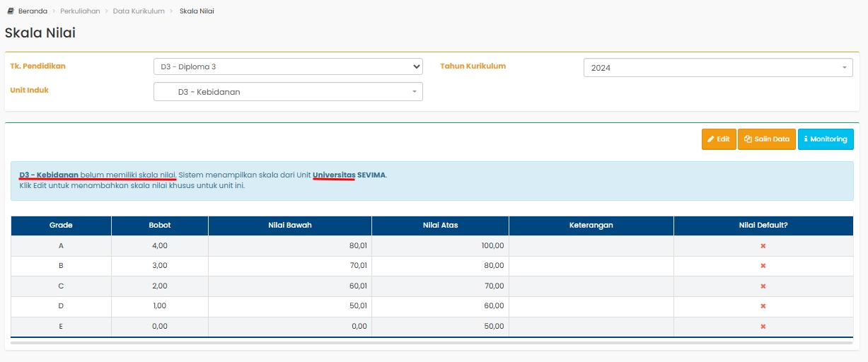Click red X default mark for grade A

(x=763, y=246)
